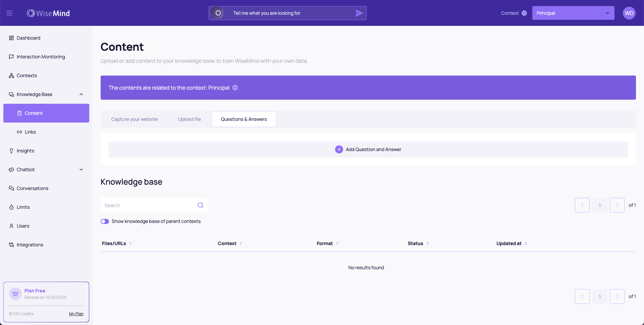Open Interaction Monitoring in sidebar
This screenshot has width=644, height=325.
[x=41, y=57]
